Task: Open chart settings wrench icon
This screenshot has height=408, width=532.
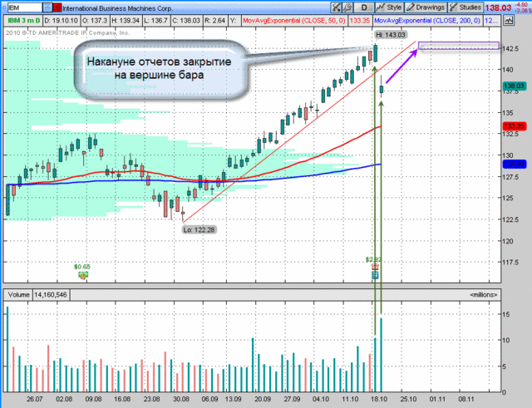Action: click(347, 7)
